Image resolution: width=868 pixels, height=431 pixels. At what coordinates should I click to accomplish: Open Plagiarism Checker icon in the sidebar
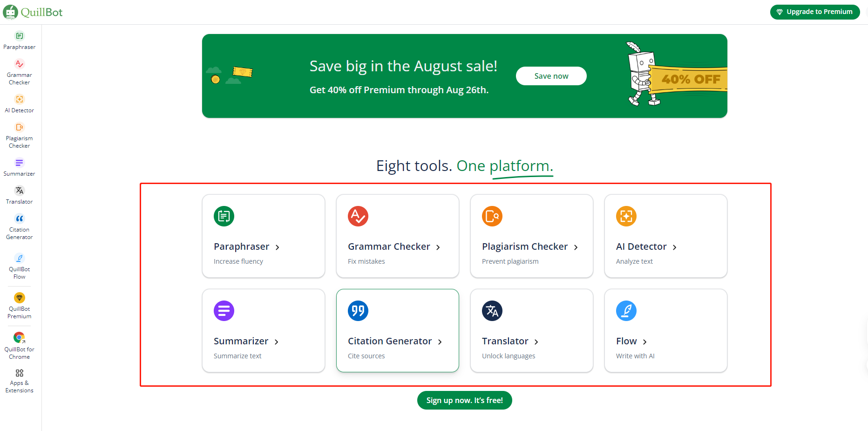coord(20,127)
